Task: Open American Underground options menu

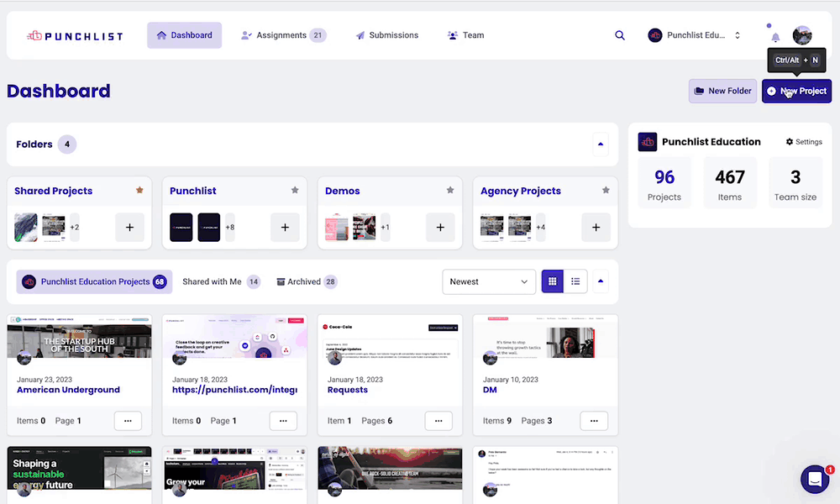Action: [x=128, y=421]
